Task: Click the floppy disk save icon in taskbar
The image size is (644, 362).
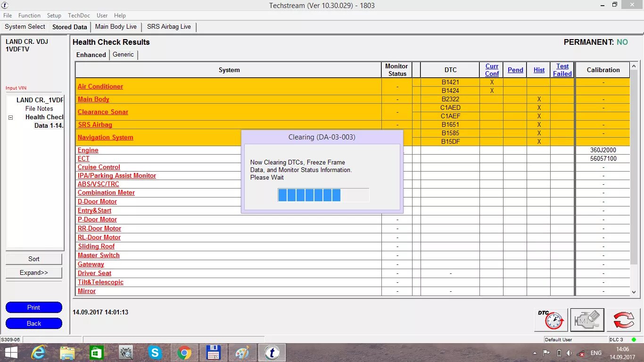Action: [x=214, y=353]
